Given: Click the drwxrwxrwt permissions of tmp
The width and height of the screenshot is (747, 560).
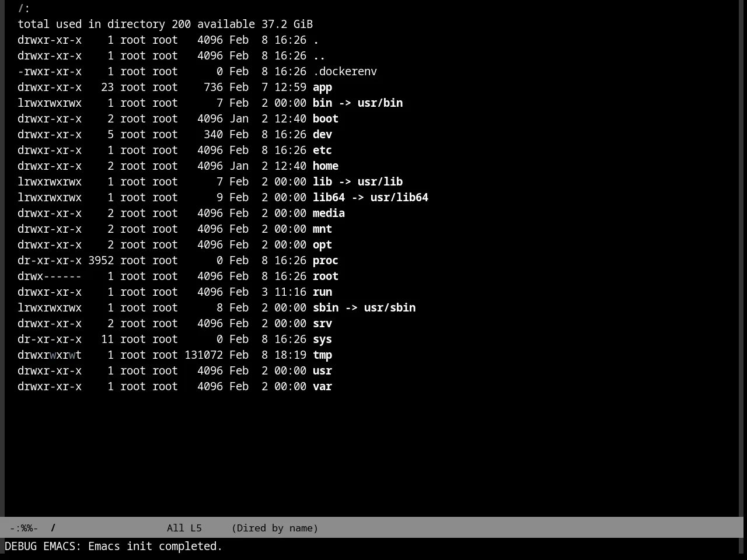Looking at the screenshot, I should [50, 355].
